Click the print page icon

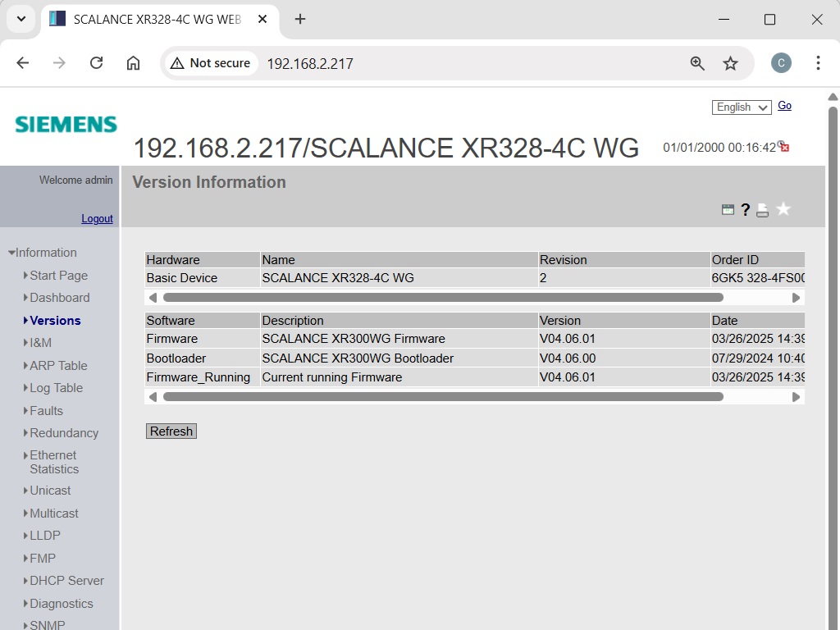point(763,210)
